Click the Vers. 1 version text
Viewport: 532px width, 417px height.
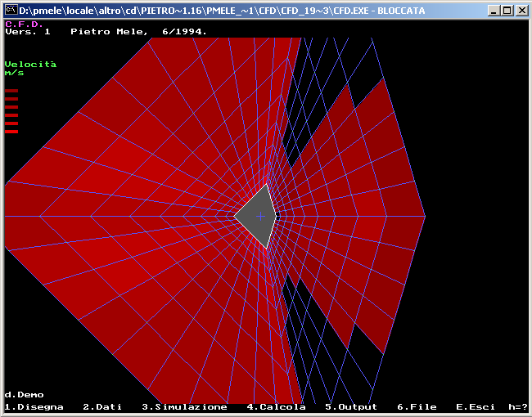[x=28, y=32]
